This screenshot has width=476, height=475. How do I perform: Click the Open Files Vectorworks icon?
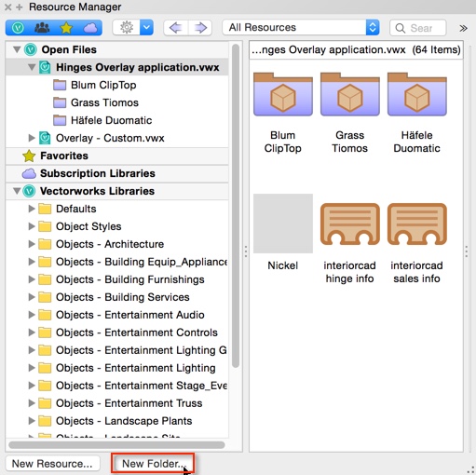(30, 49)
